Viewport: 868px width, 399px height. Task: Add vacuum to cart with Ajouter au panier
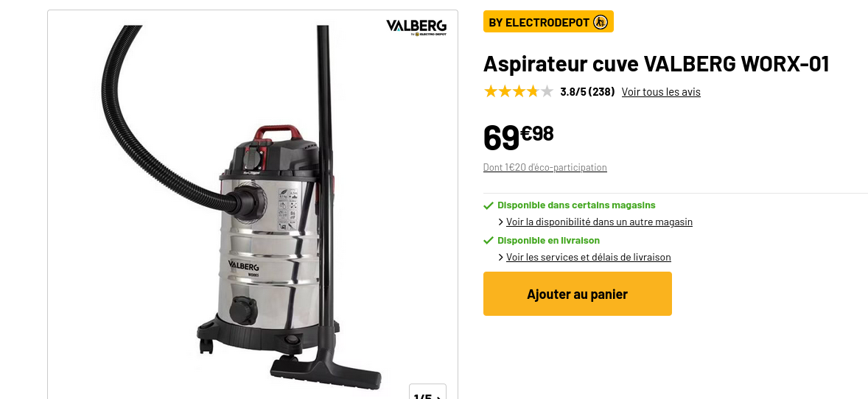(578, 294)
